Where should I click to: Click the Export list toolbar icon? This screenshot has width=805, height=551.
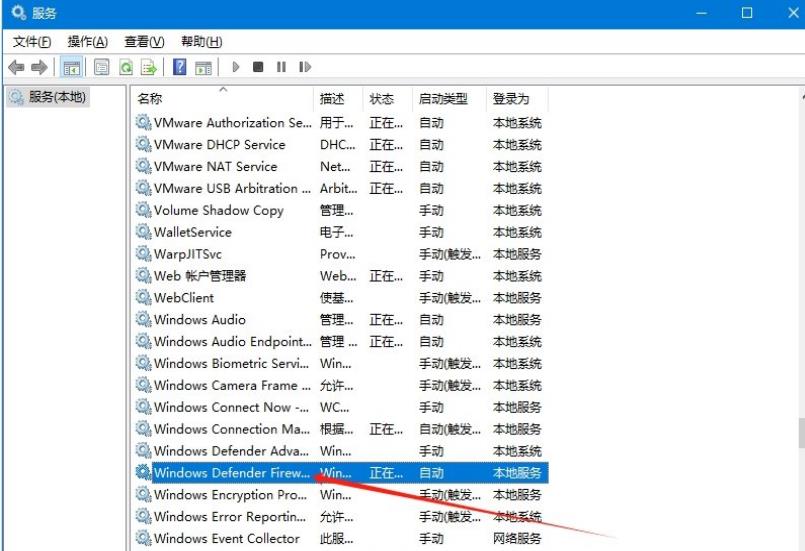point(149,67)
